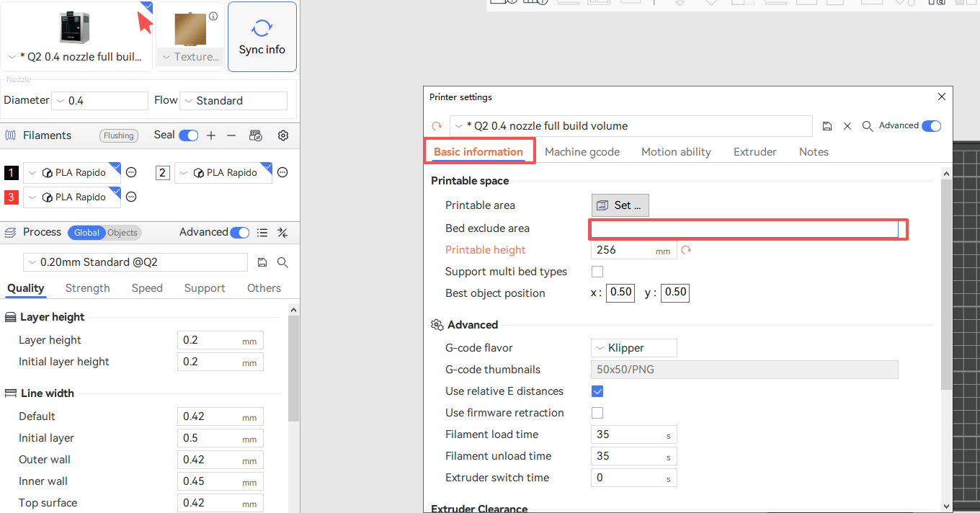Image resolution: width=980 pixels, height=513 pixels.
Task: Open filament 2 PLA Rapido dropdown
Action: tap(223, 173)
